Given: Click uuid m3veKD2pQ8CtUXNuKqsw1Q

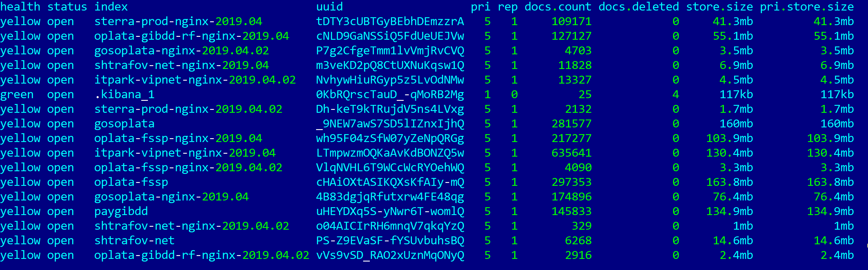Looking at the screenshot, I should click(390, 65).
